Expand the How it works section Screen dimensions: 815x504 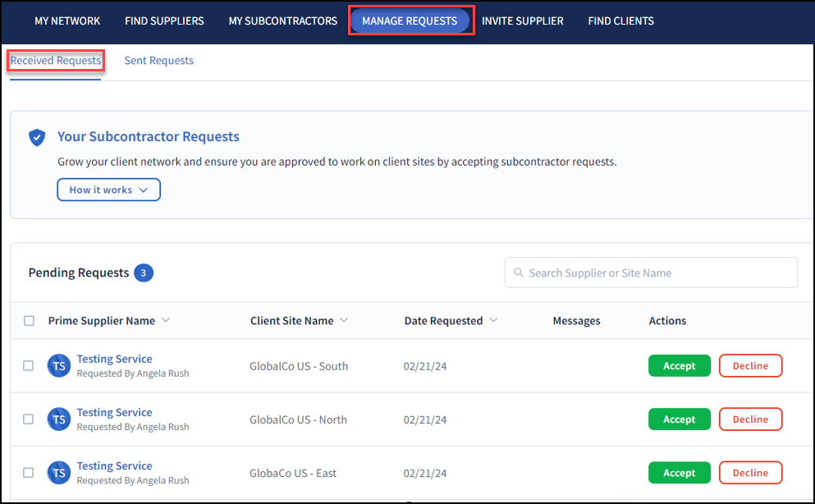pos(108,190)
